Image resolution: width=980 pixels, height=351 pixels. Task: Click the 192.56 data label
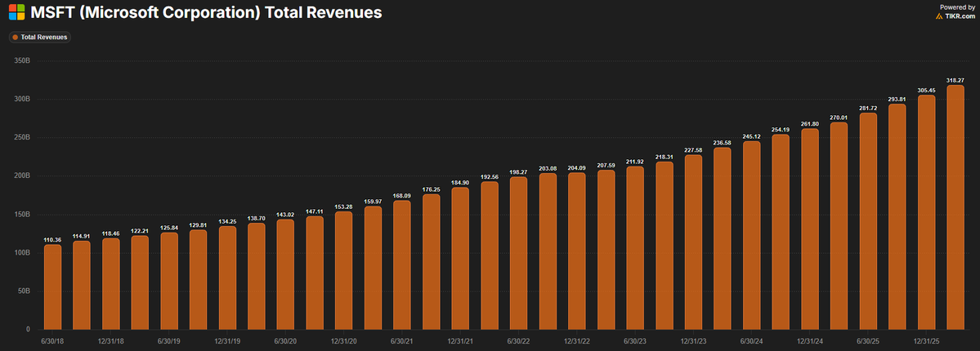[490, 177]
